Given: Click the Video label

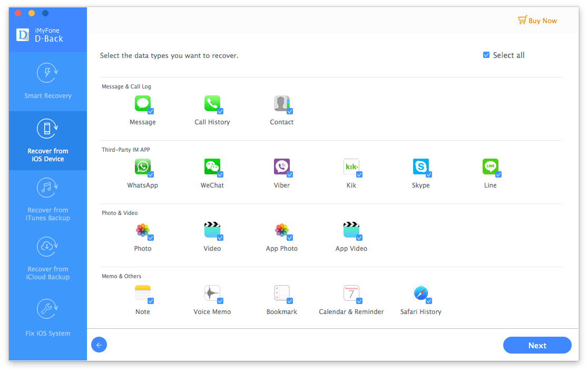Looking at the screenshot, I should point(212,249).
